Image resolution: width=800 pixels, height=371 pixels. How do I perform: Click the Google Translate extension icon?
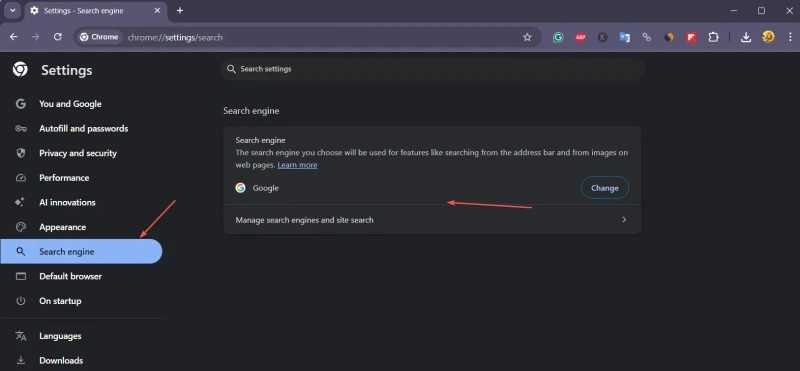coord(624,37)
